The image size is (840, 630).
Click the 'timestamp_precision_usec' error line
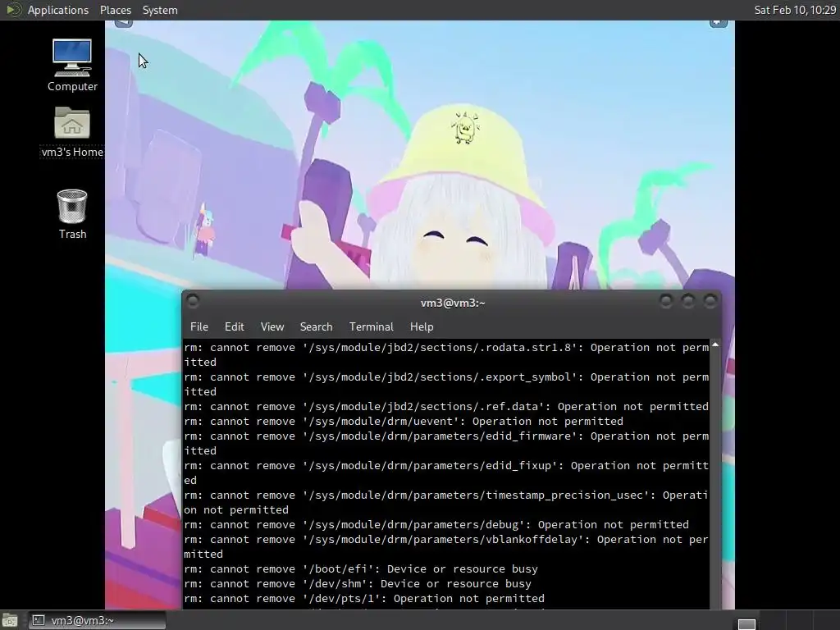pos(446,503)
